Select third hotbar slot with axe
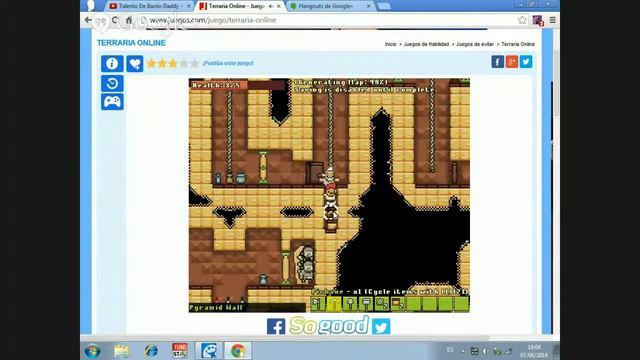640x360 pixels. 350,304
